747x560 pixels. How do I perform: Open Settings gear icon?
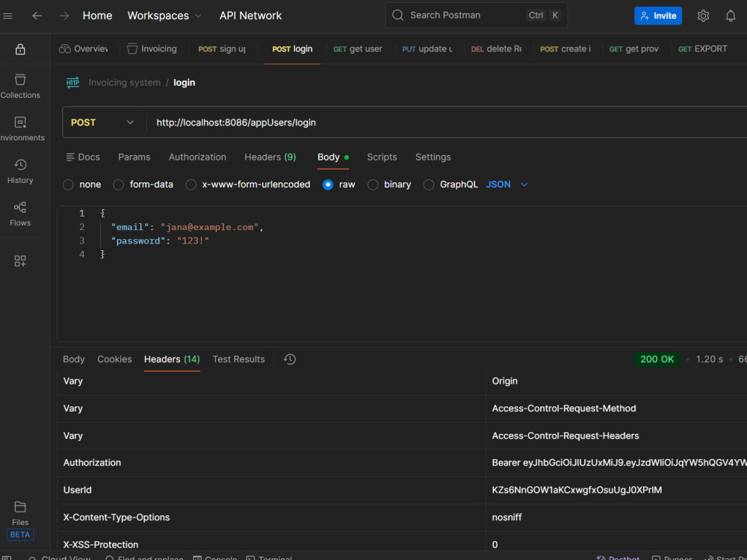(x=703, y=16)
